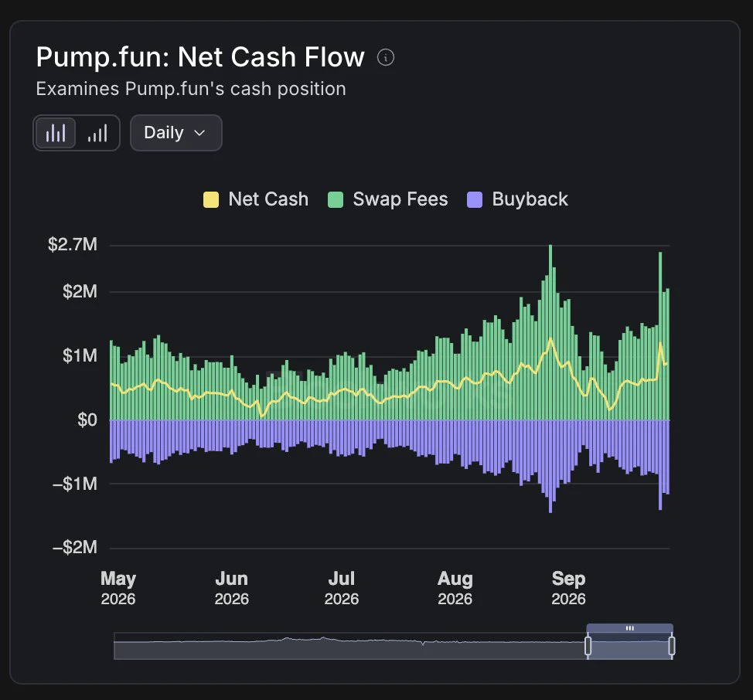Click the "Examines Pump.fun's cash position" subtitle

click(x=191, y=90)
